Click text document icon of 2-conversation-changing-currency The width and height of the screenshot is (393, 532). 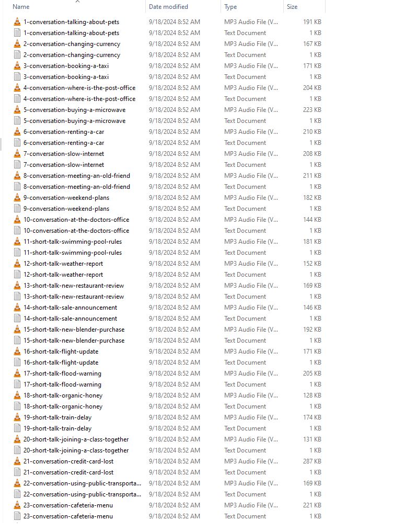(17, 55)
